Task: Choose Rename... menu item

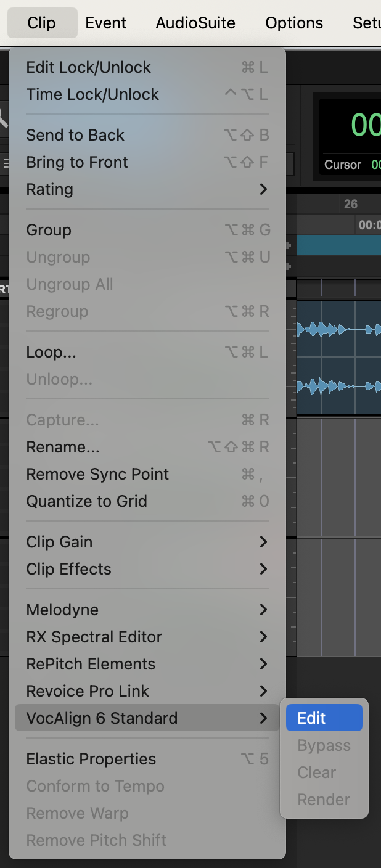Action: 63,447
